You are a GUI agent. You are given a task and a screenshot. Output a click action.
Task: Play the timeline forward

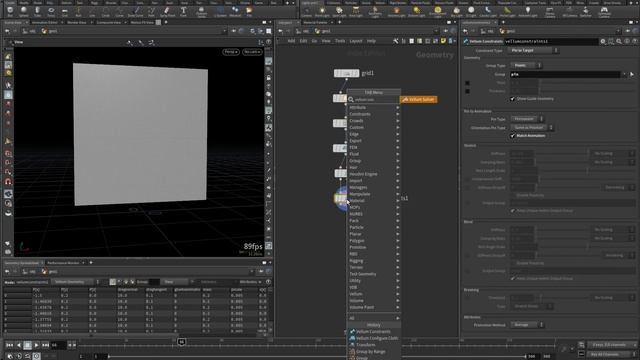click(x=36, y=345)
